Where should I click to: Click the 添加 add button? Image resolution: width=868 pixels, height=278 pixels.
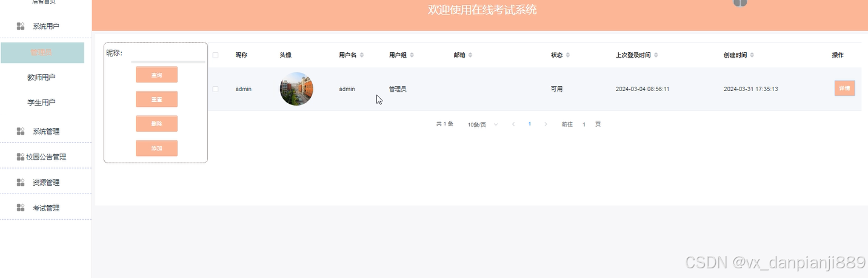coord(156,148)
